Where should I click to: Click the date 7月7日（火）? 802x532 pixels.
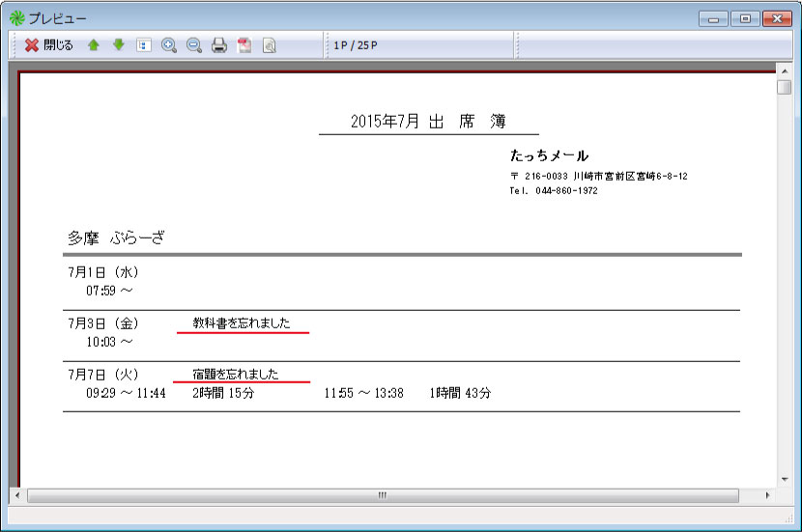click(103, 374)
